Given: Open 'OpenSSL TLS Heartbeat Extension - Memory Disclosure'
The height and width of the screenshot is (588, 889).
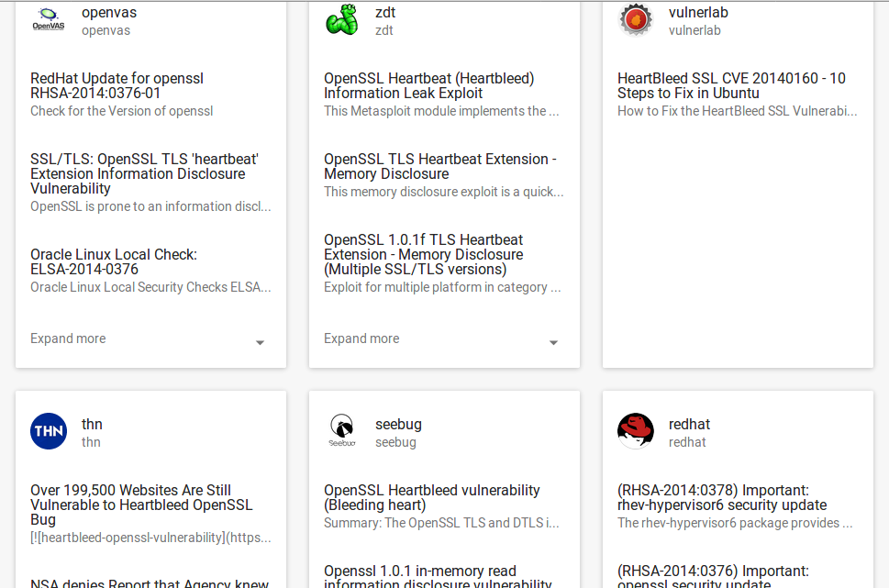Looking at the screenshot, I should point(440,166).
